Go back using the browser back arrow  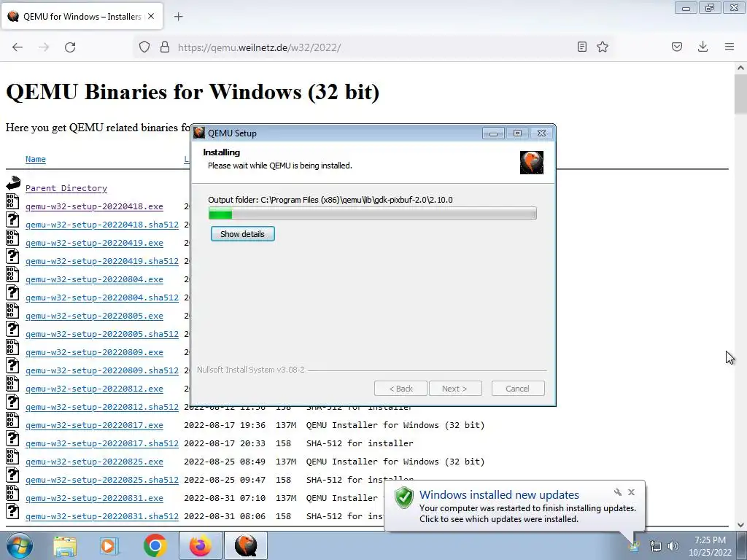18,47
